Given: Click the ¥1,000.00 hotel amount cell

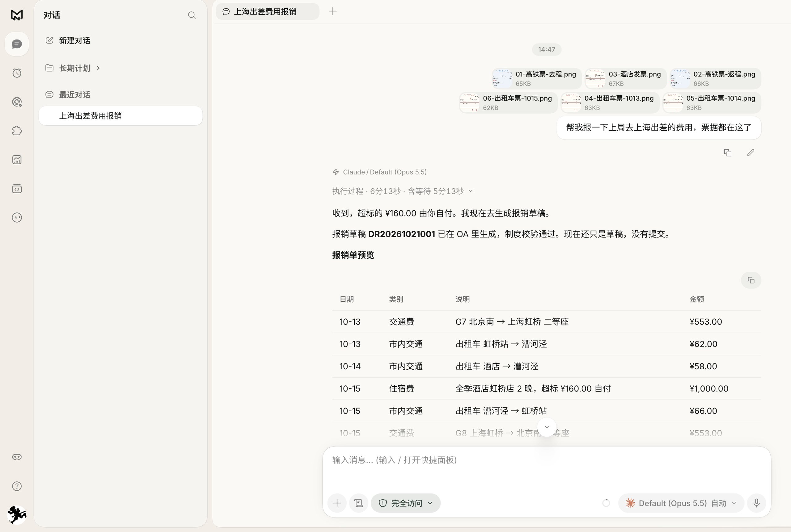Looking at the screenshot, I should pyautogui.click(x=709, y=388).
